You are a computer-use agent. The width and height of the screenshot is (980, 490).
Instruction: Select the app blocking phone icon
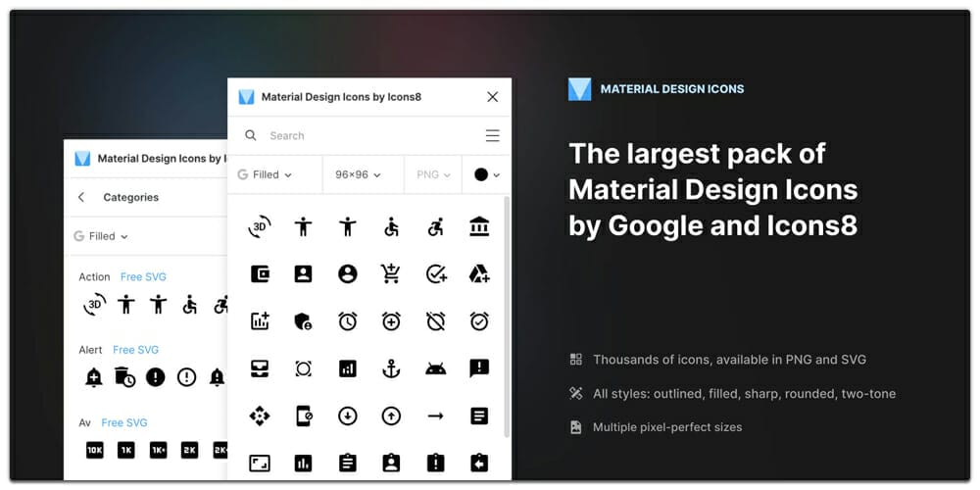[x=304, y=416]
